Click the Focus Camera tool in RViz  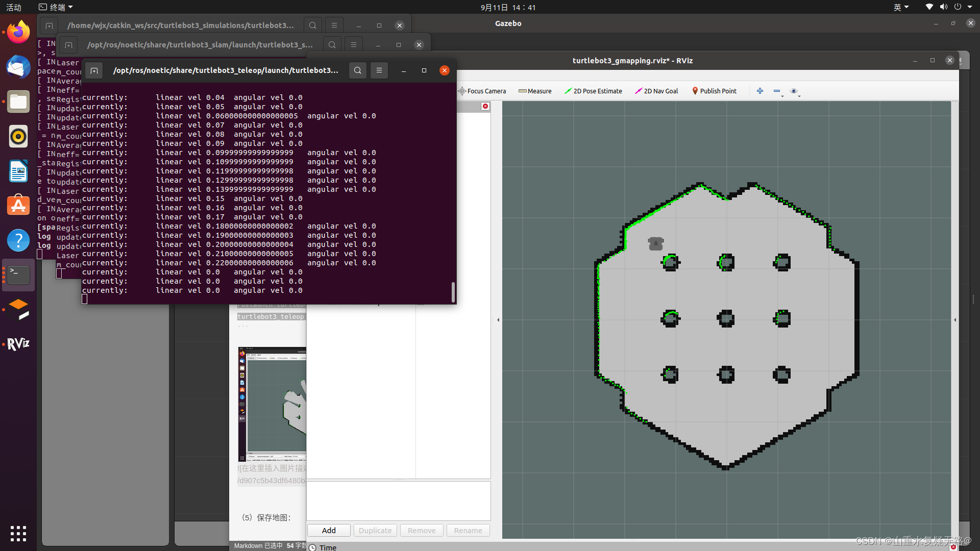pos(482,91)
